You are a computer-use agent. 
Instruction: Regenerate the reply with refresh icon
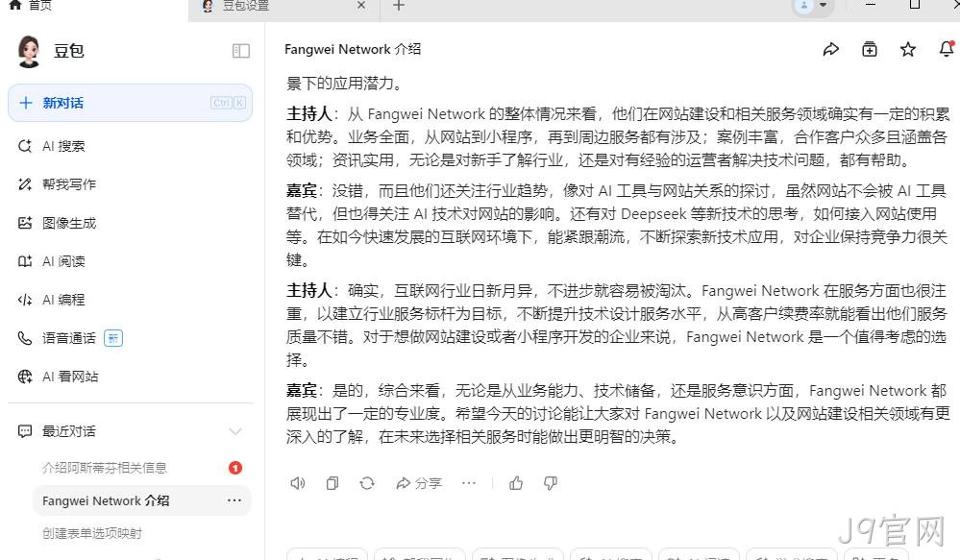click(367, 483)
